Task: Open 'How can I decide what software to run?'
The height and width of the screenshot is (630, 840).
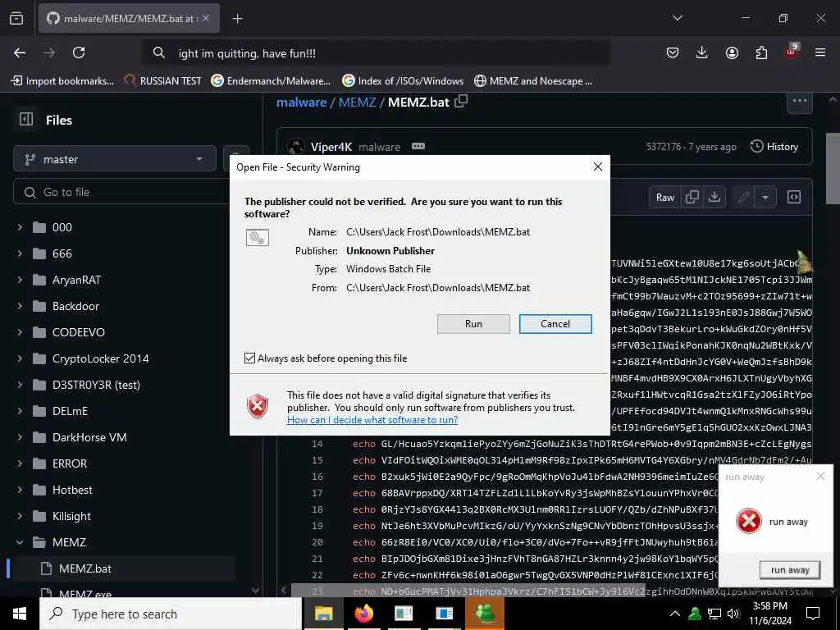Action: point(372,420)
